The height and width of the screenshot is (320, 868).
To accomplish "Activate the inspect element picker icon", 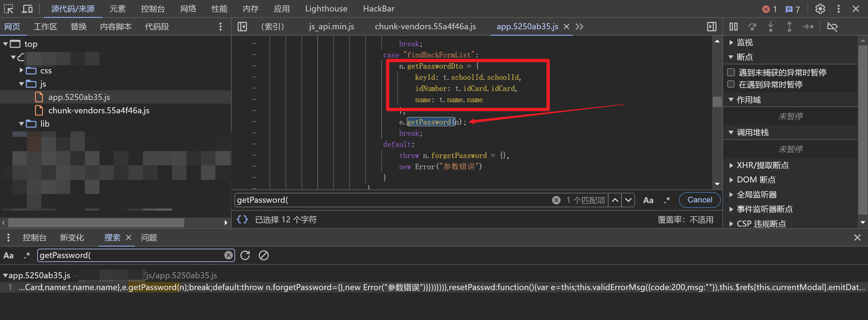I will (x=8, y=9).
